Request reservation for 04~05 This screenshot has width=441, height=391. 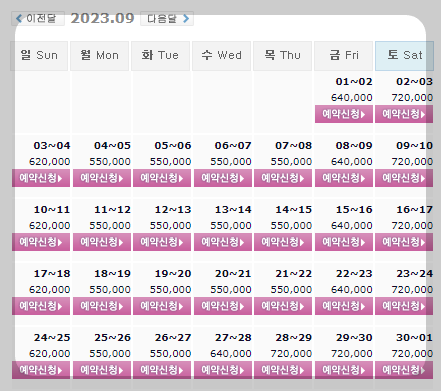[102, 178]
